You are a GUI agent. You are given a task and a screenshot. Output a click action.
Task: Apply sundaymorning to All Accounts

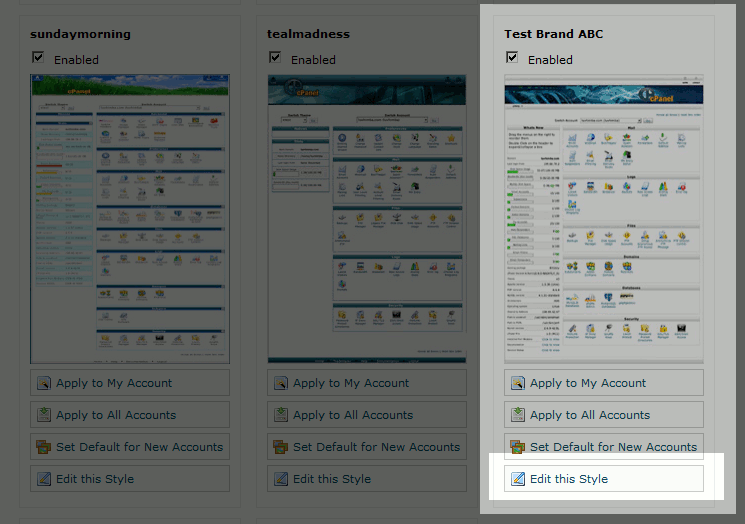(x=130, y=414)
